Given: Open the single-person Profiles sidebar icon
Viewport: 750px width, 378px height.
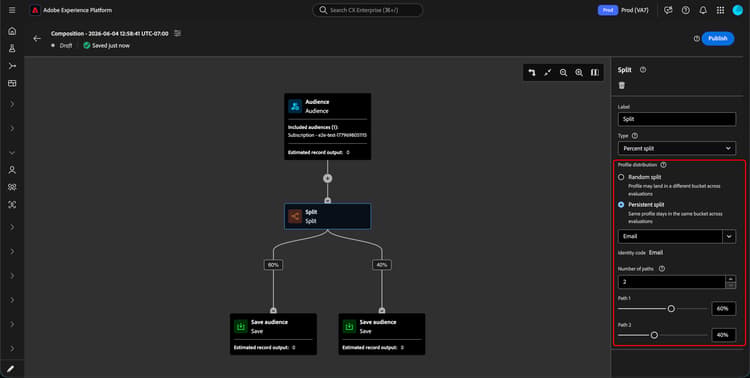Looking at the screenshot, I should [12, 170].
